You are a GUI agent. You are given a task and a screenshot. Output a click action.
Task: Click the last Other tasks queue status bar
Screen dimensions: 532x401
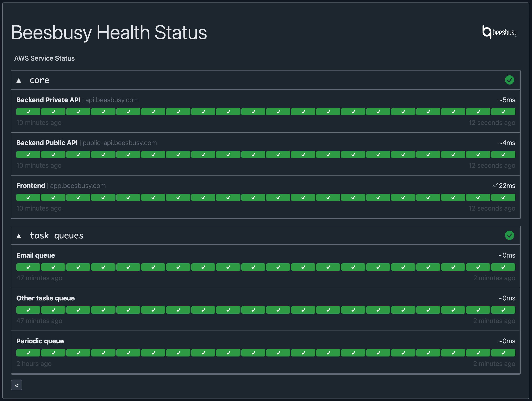coord(503,310)
